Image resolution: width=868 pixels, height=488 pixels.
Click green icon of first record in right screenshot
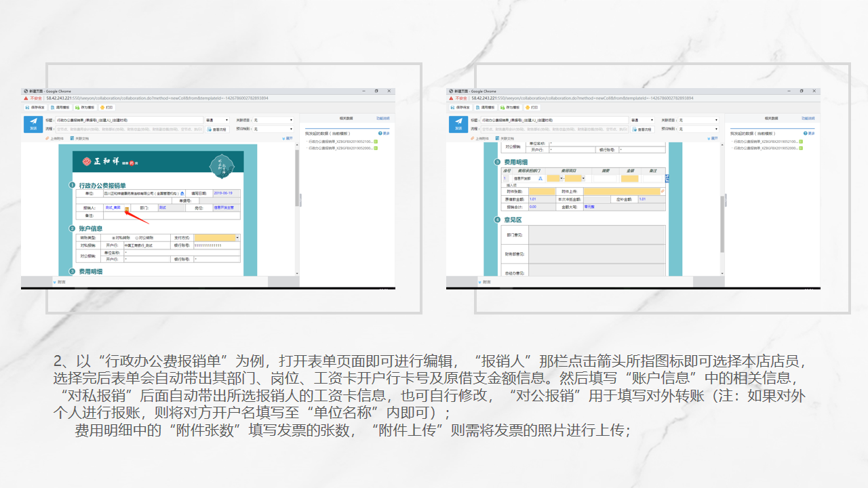coord(801,142)
